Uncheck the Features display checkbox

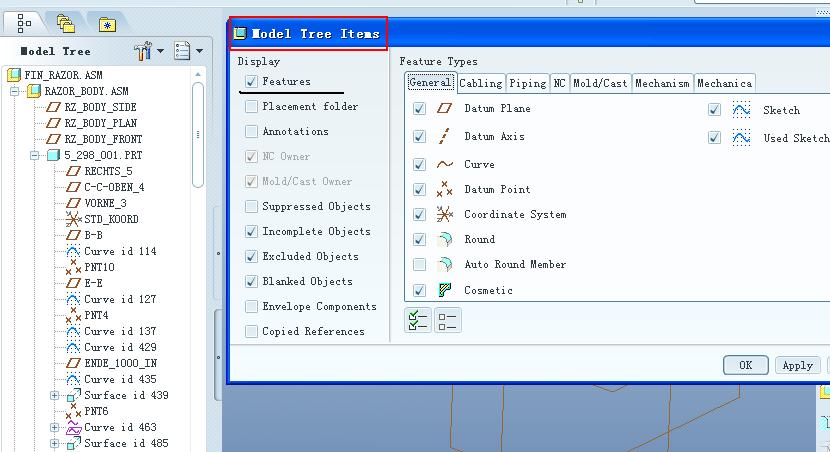(251, 81)
